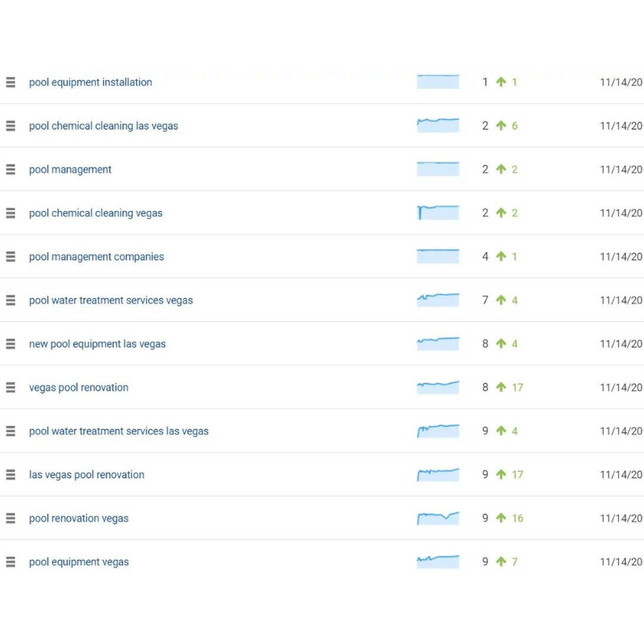Select the hamburger icon beside pool management companies
644x644 pixels.
[10, 257]
